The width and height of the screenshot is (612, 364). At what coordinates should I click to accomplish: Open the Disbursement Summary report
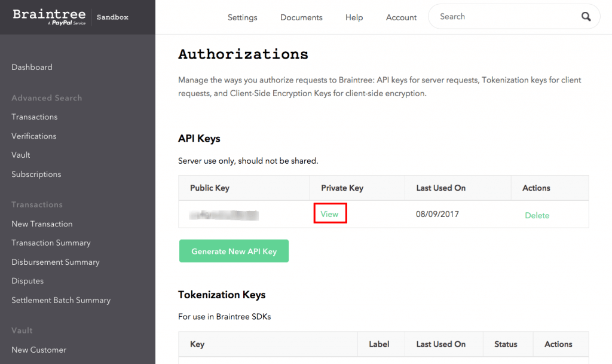pos(55,262)
